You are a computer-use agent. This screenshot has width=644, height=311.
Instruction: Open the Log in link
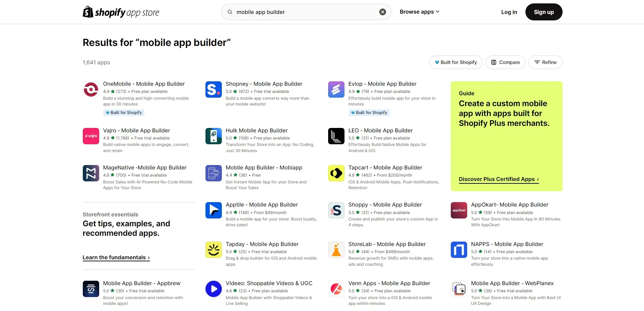509,12
